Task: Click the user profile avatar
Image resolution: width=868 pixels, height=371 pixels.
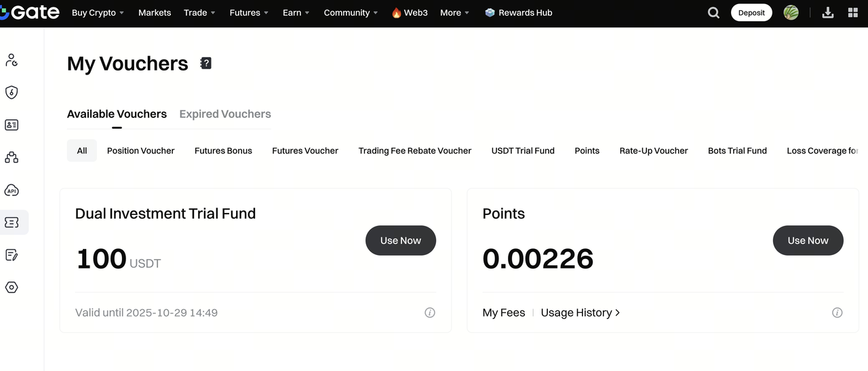Action: click(791, 13)
